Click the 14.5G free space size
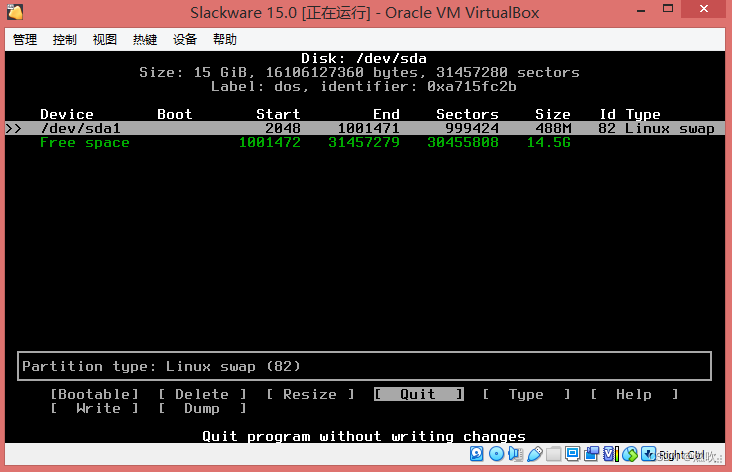 pos(549,142)
